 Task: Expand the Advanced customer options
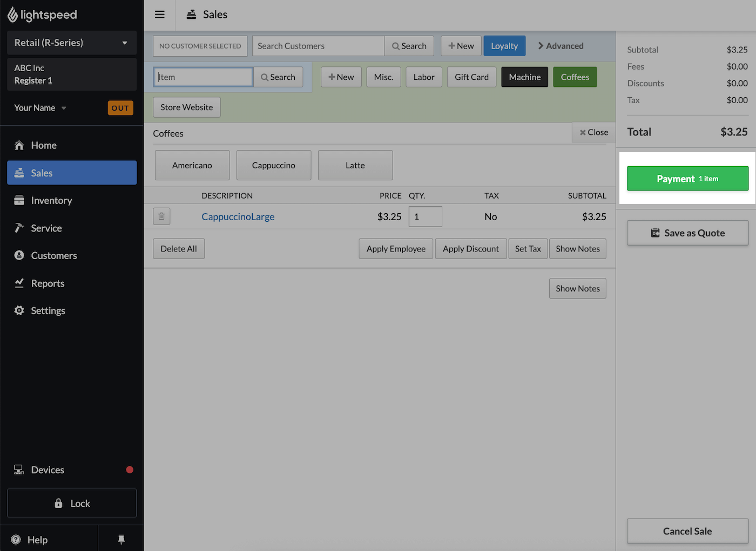[x=560, y=46]
